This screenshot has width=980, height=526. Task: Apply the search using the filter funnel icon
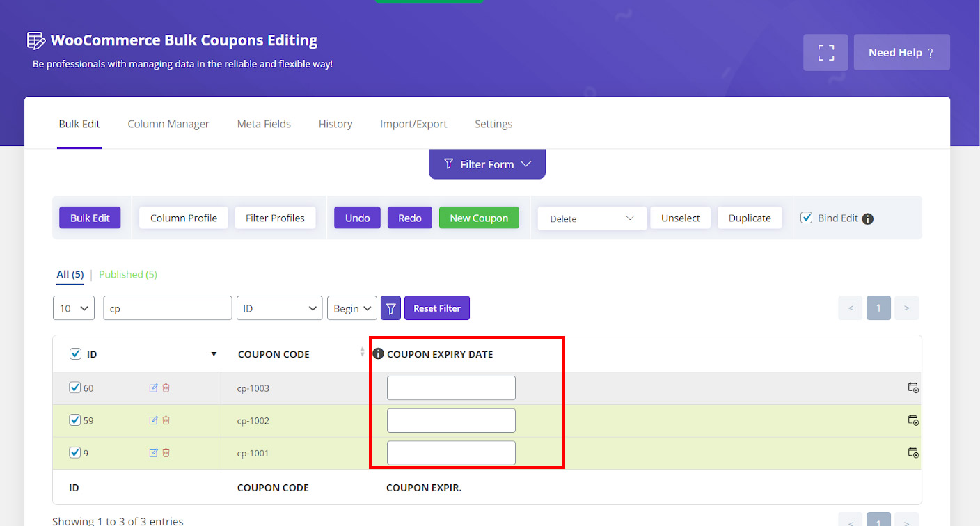[x=390, y=308]
